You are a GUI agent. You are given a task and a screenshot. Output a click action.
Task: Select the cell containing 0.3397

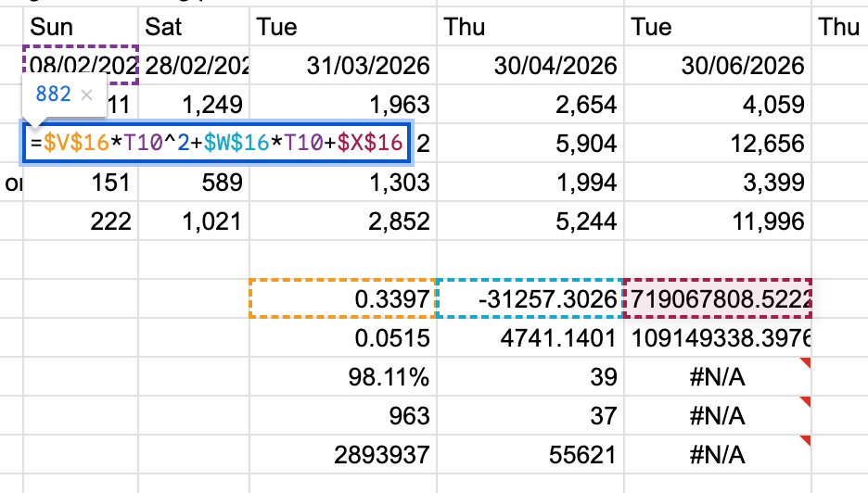pyautogui.click(x=343, y=298)
